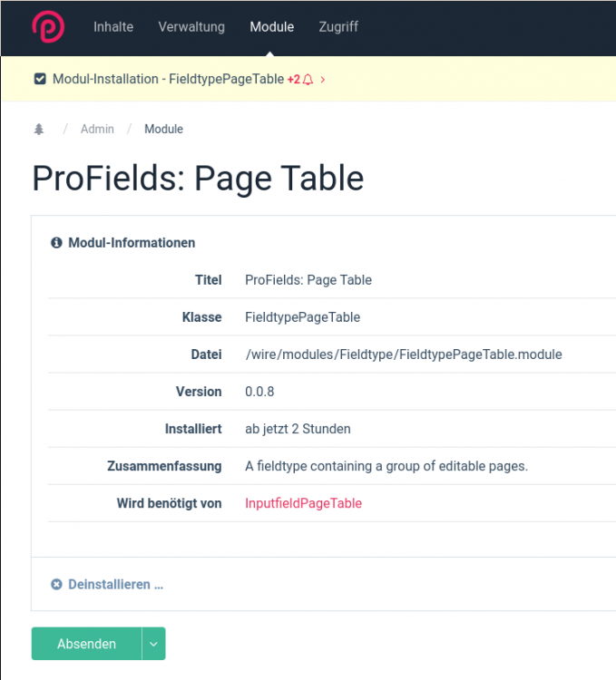This screenshot has height=680, width=616.
Task: Open the Admin breadcrumb link
Action: pos(97,129)
